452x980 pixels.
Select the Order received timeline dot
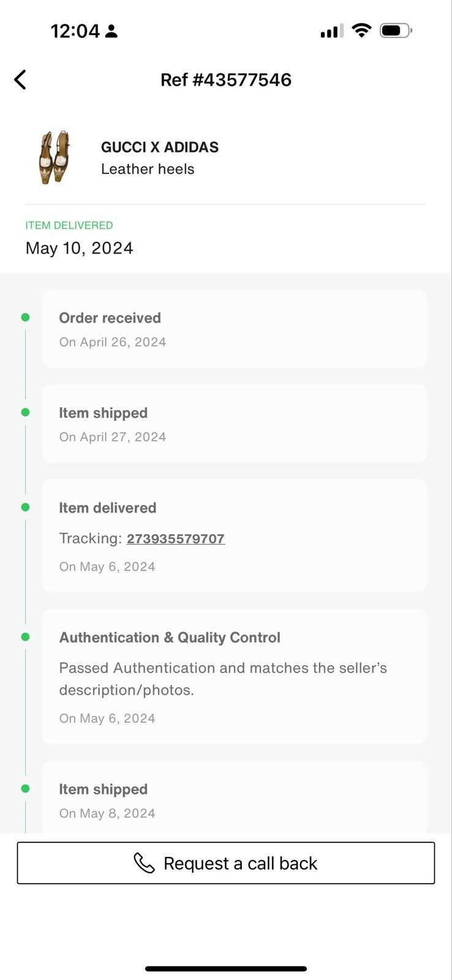[25, 317]
